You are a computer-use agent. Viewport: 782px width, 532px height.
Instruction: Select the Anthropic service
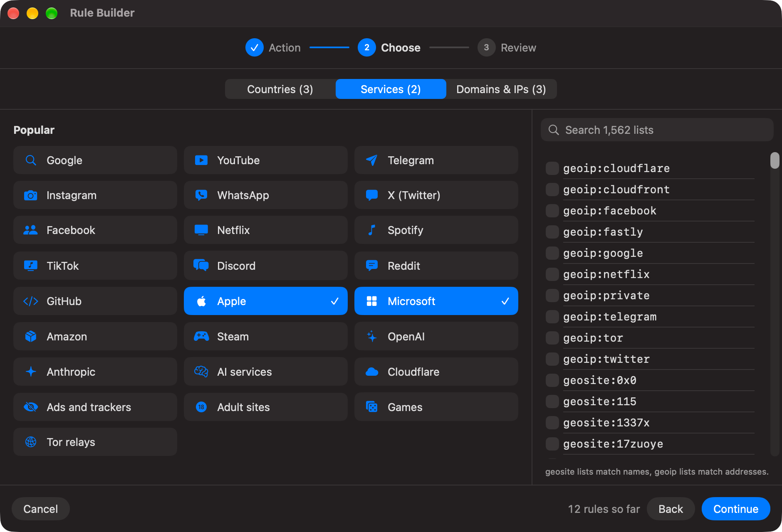click(x=95, y=372)
